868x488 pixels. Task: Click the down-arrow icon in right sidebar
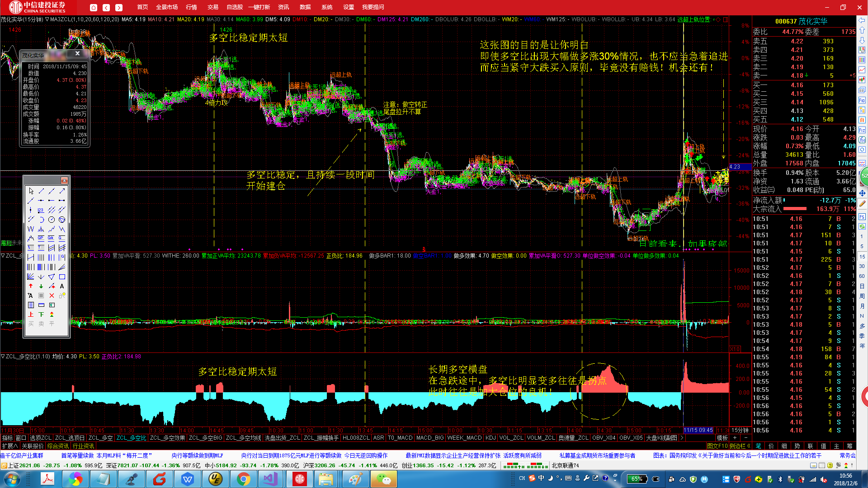click(862, 40)
